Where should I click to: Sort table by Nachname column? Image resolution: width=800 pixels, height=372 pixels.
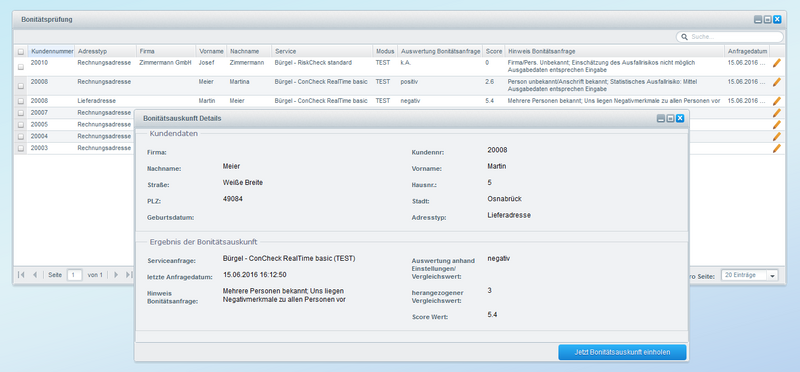[x=249, y=51]
